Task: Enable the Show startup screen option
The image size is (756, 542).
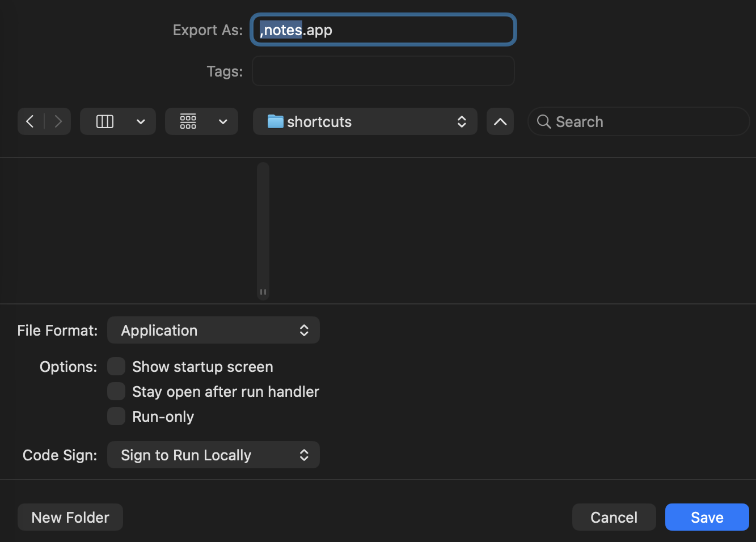Action: coord(116,366)
